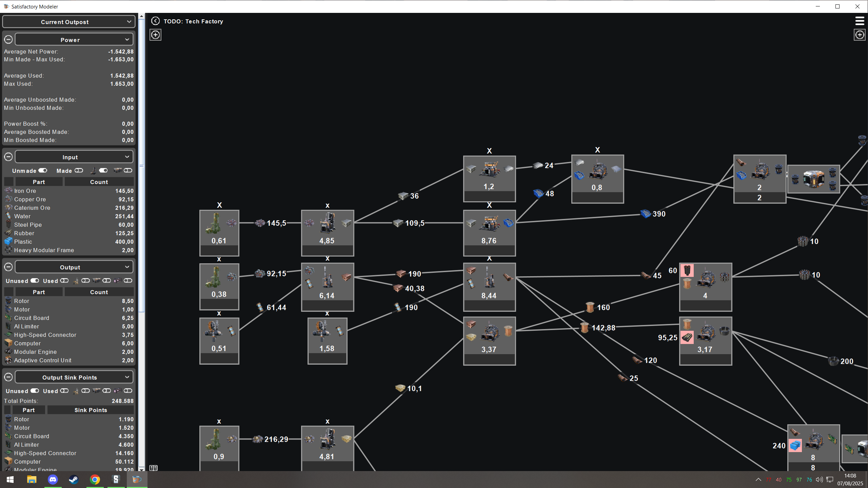
Task: Select the constructor node labeled 1,2
Action: (490, 179)
